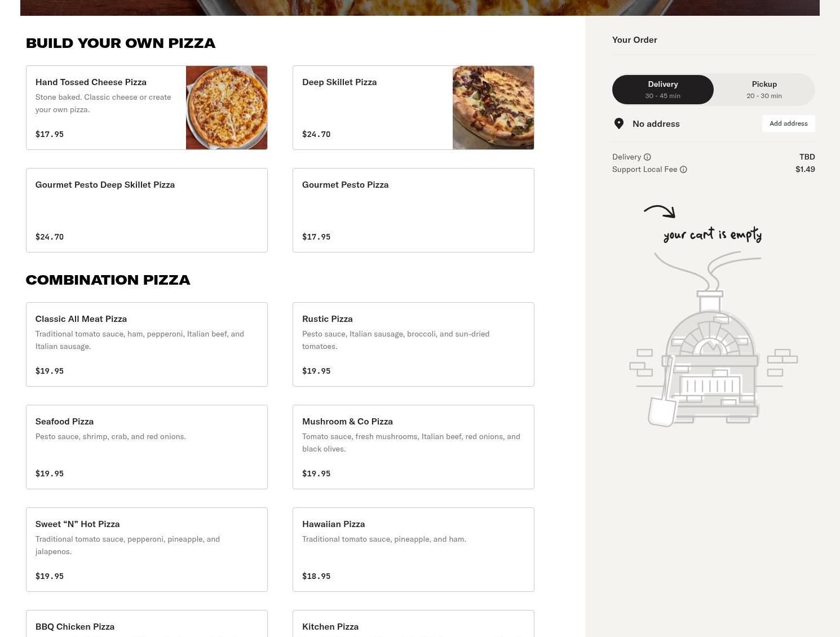Click the Deep Skillet Pizza title
This screenshot has height=637, width=840.
click(x=339, y=82)
